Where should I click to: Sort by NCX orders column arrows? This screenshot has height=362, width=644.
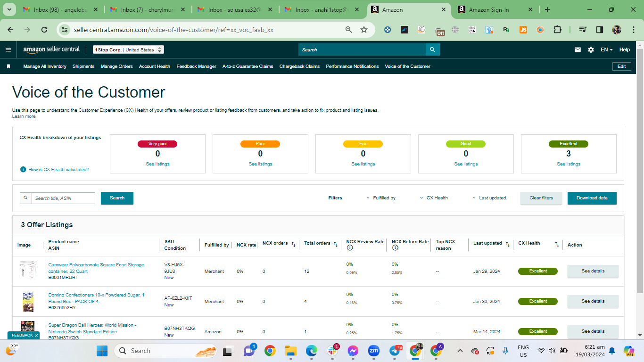tap(293, 244)
